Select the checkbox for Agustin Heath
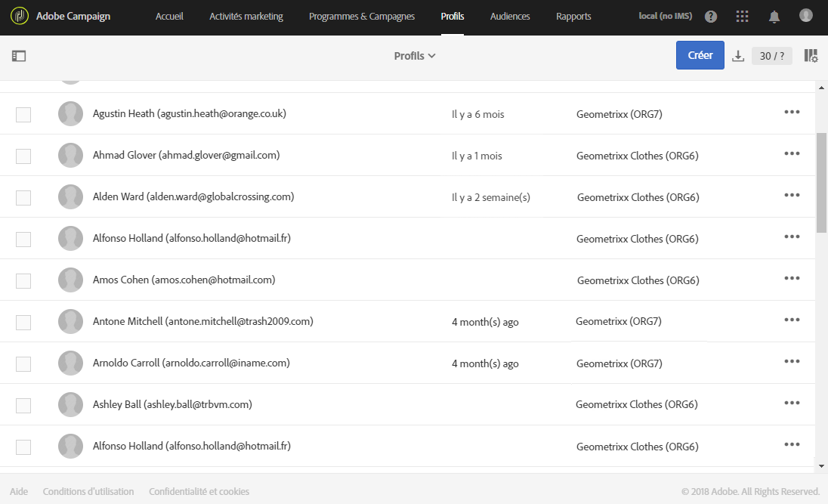Image resolution: width=828 pixels, height=504 pixels. coord(23,115)
